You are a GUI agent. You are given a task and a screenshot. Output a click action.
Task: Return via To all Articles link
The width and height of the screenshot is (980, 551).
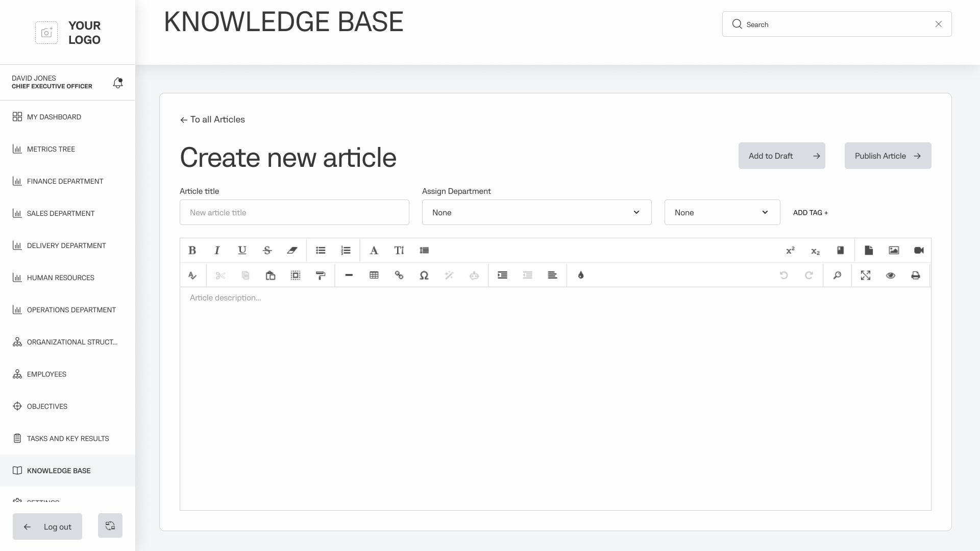[212, 119]
